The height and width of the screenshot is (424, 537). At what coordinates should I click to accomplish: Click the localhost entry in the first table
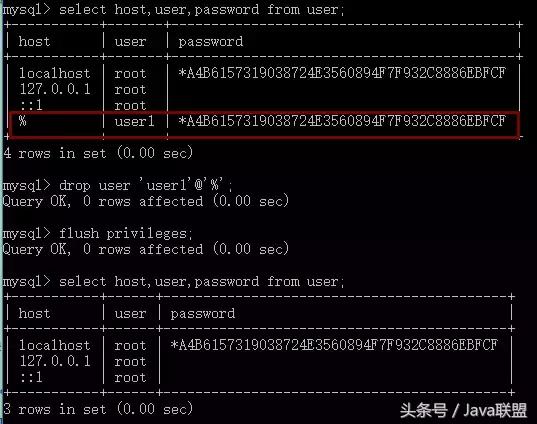click(54, 73)
